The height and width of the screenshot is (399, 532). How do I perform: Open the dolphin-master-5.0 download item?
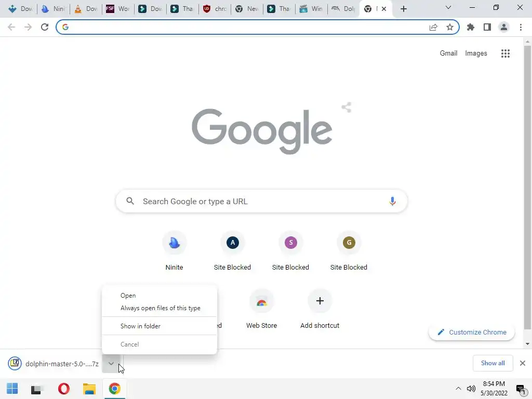54,363
